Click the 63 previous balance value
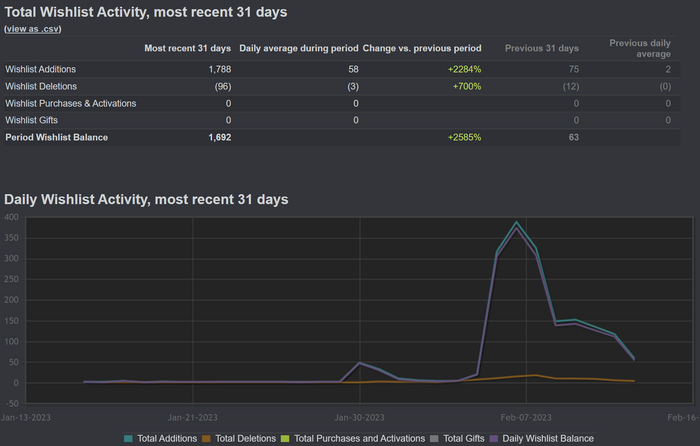The image size is (700, 446). [574, 137]
